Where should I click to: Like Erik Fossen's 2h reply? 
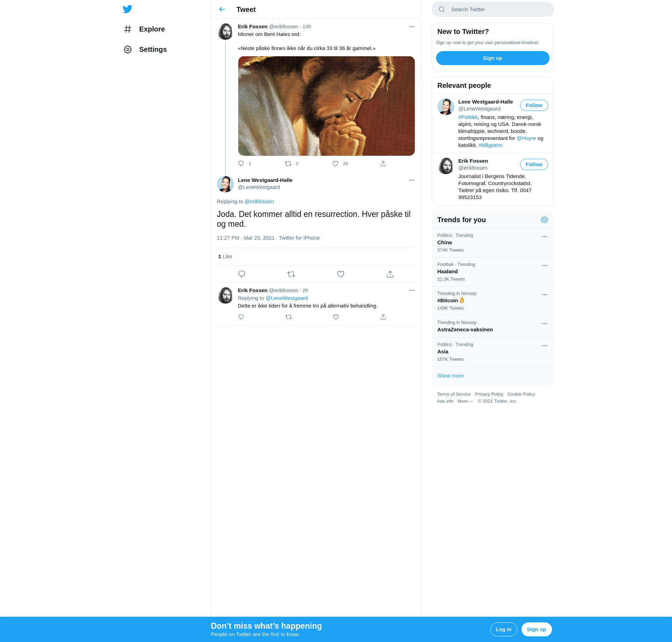pos(336,317)
